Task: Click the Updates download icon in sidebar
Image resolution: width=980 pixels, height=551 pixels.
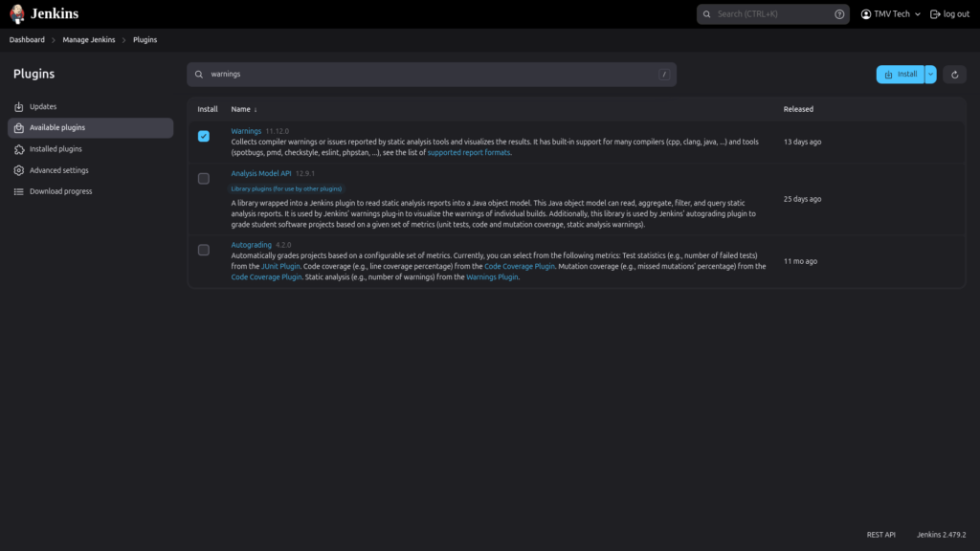Action: click(19, 107)
